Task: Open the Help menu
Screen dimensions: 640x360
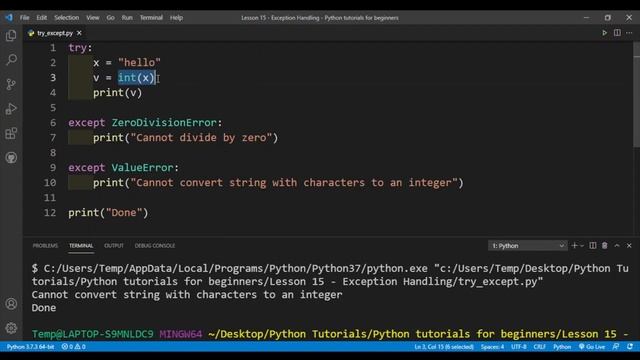Action: (176, 18)
